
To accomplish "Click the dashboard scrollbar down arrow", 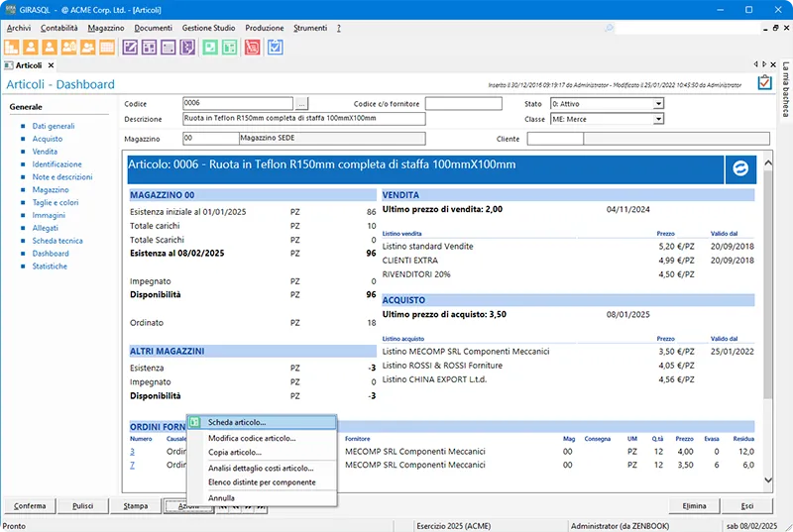I will tap(767, 479).
